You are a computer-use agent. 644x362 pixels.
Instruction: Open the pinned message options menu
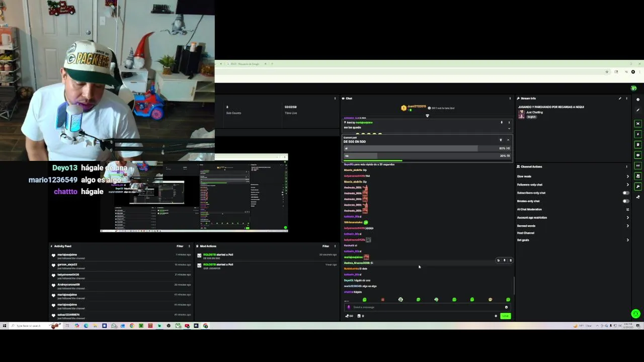pos(509,122)
